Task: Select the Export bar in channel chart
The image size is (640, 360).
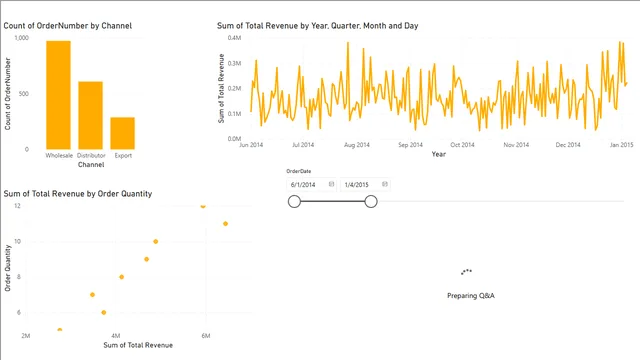Action: pyautogui.click(x=122, y=133)
